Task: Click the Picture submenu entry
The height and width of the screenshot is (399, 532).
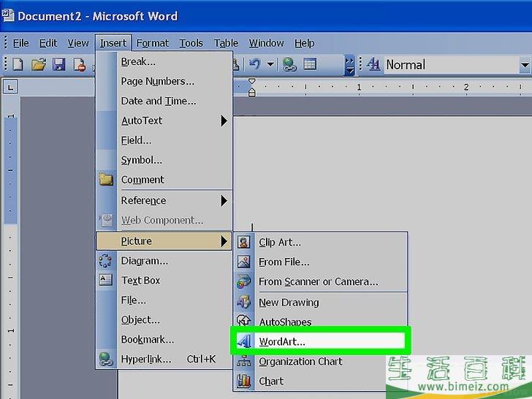Action: [x=164, y=241]
